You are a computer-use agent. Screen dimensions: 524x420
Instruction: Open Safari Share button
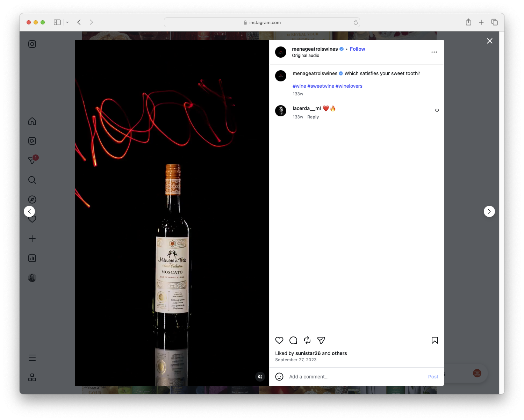coord(468,22)
